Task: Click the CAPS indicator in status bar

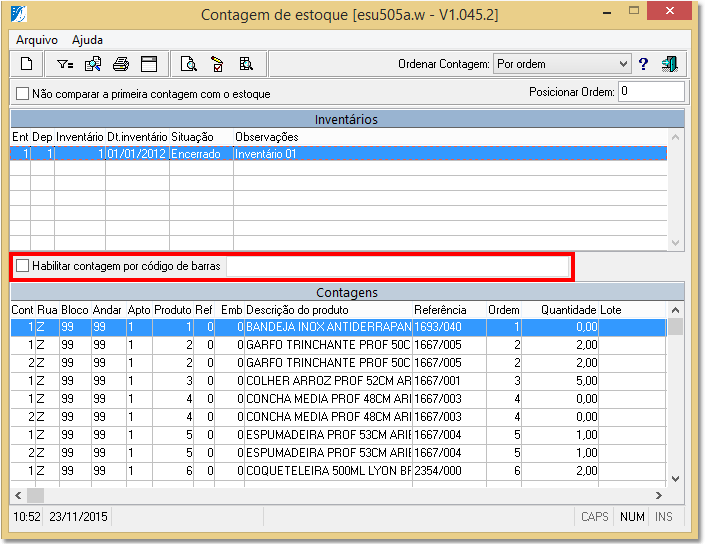Action: [x=594, y=517]
